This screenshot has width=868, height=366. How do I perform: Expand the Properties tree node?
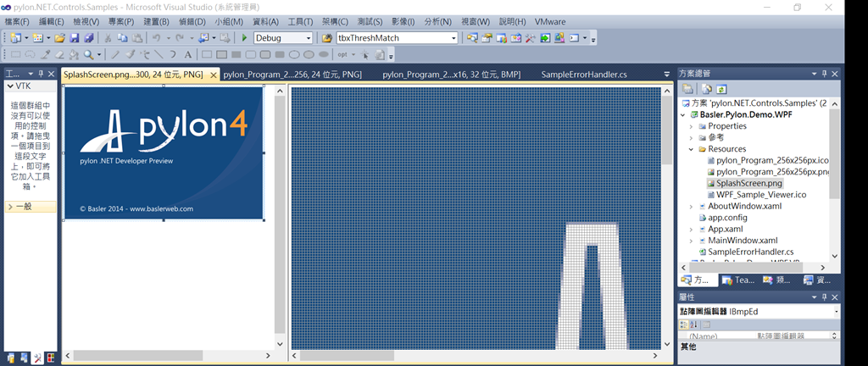click(x=691, y=126)
